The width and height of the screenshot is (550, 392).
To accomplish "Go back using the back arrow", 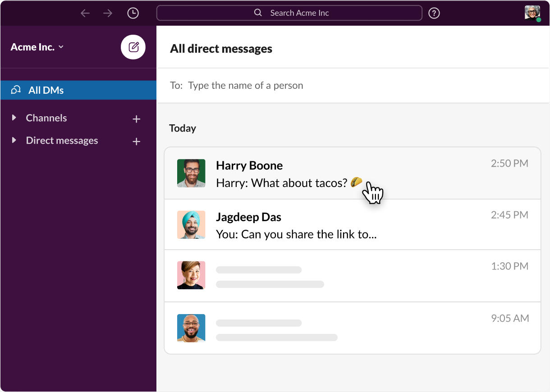I will (x=85, y=13).
